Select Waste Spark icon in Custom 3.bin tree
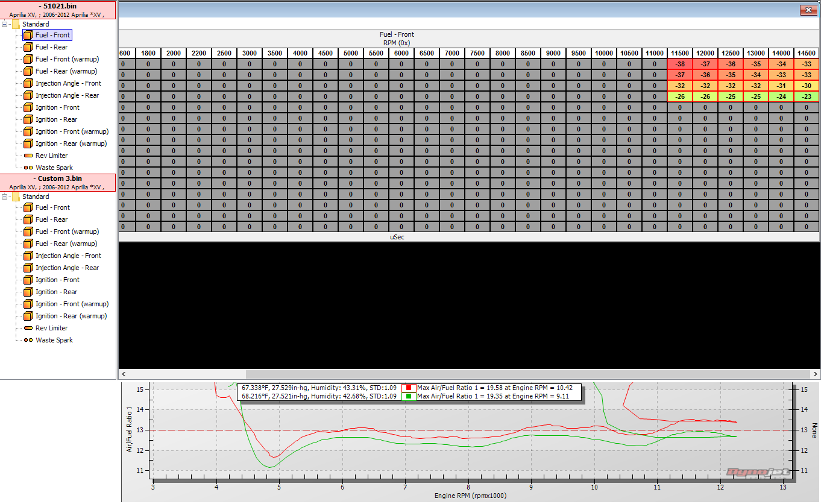Screen dimensions: 821x504 28,340
